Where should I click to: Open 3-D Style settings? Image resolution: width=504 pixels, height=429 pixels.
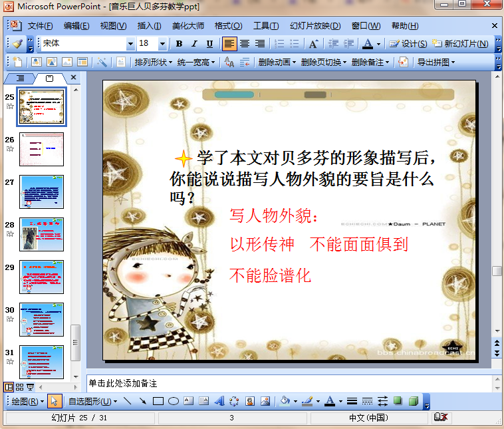click(x=414, y=400)
